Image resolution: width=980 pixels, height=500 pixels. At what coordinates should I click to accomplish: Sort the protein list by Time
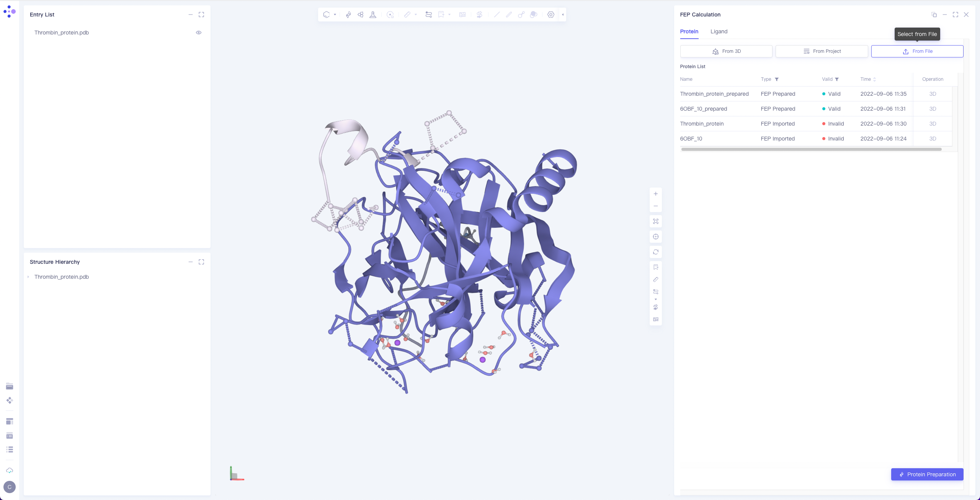pos(874,79)
